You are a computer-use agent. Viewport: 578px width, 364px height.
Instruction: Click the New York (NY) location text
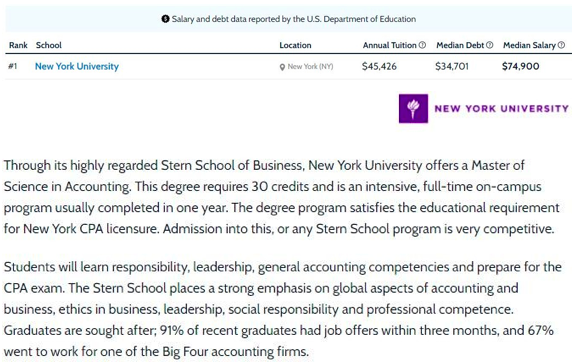pos(310,66)
